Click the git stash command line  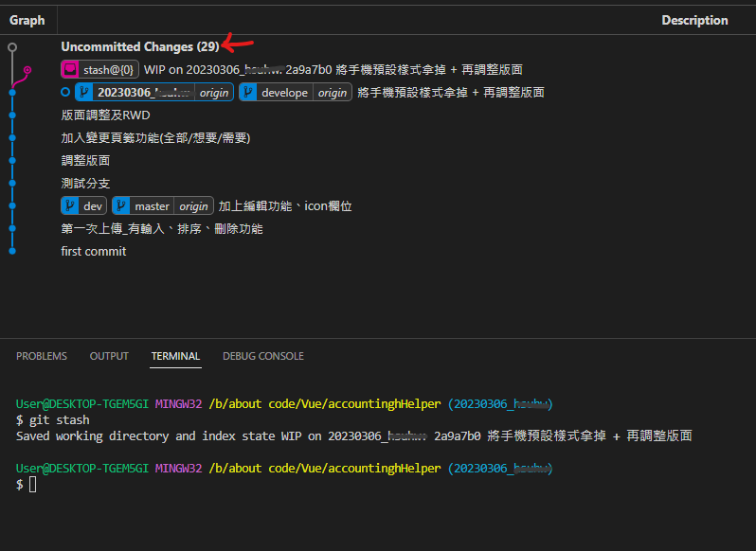click(x=53, y=420)
